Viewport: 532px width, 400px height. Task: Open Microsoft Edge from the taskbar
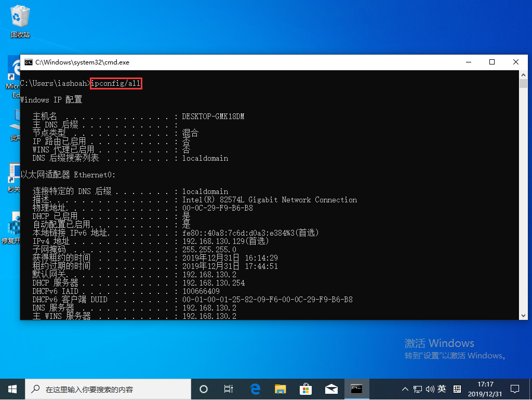[x=254, y=389]
